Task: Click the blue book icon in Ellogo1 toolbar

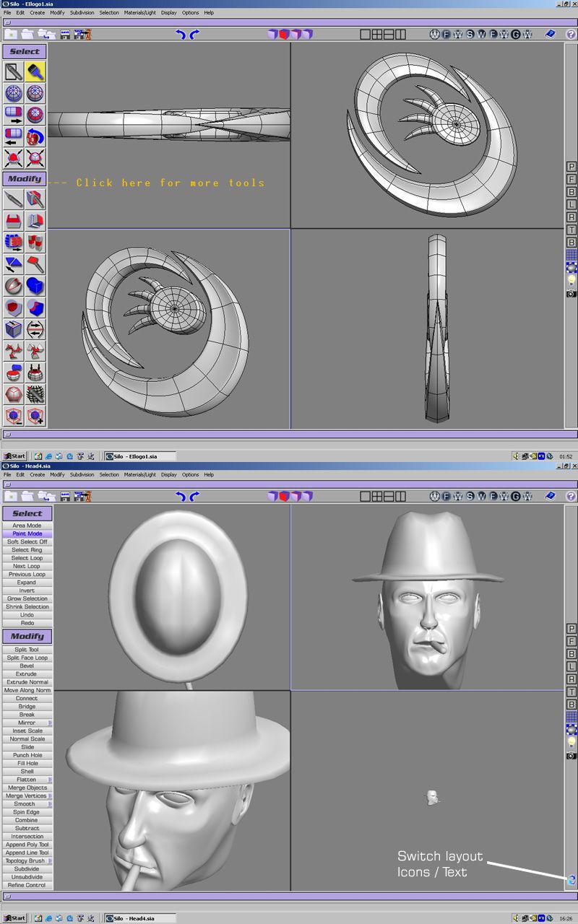Action: pyautogui.click(x=551, y=33)
